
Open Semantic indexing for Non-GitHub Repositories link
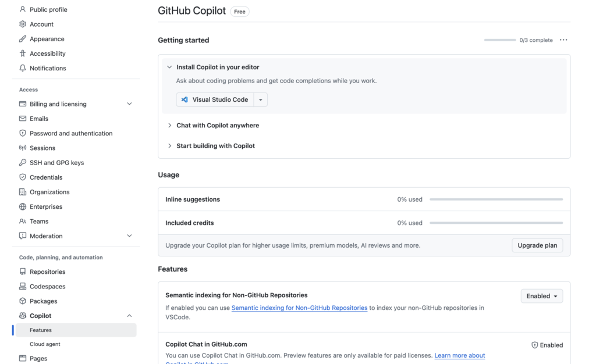click(x=299, y=308)
